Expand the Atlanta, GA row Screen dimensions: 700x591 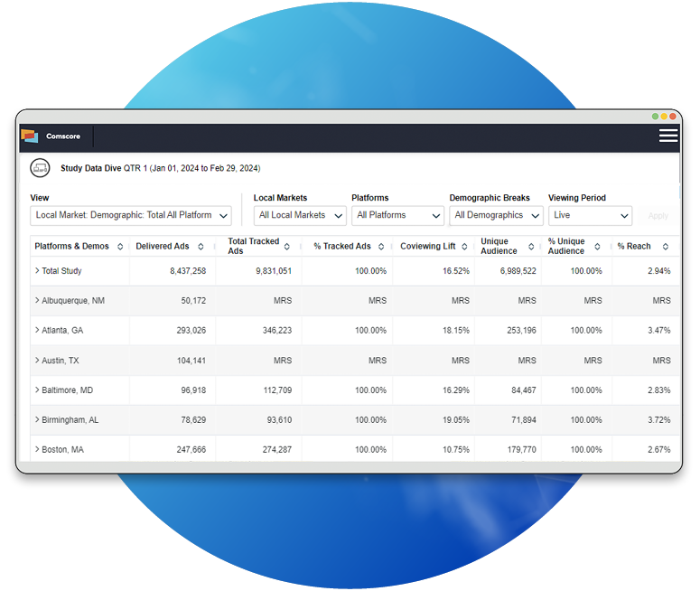[37, 331]
